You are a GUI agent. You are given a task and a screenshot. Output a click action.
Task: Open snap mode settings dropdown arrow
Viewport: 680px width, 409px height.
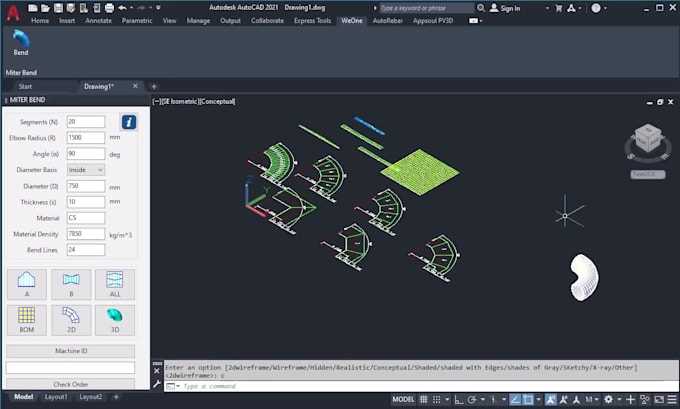(446, 399)
